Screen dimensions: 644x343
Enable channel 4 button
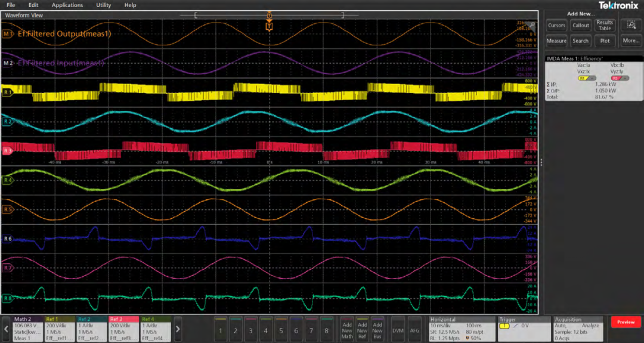pos(266,329)
